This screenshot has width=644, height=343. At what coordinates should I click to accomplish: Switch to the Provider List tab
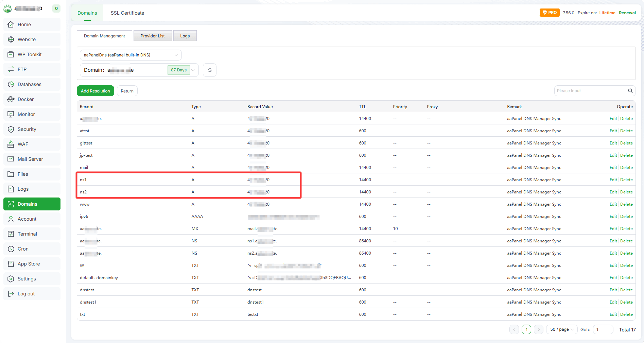pyautogui.click(x=153, y=36)
